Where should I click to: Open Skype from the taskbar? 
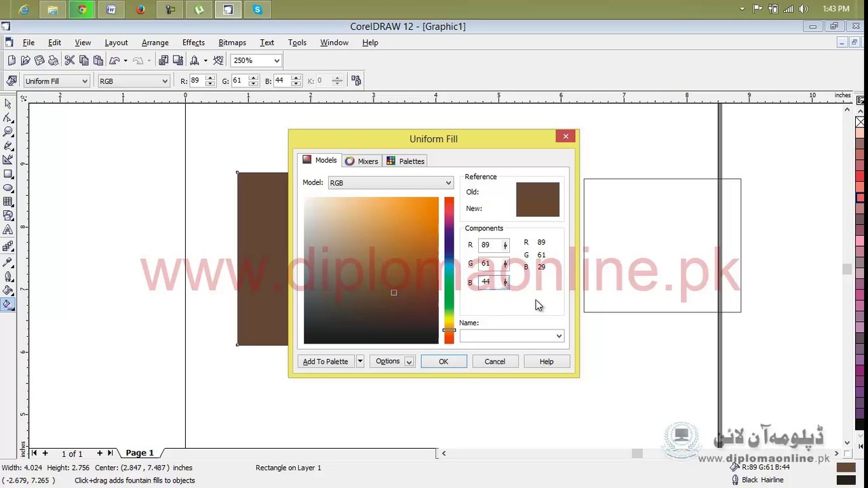pyautogui.click(x=257, y=9)
